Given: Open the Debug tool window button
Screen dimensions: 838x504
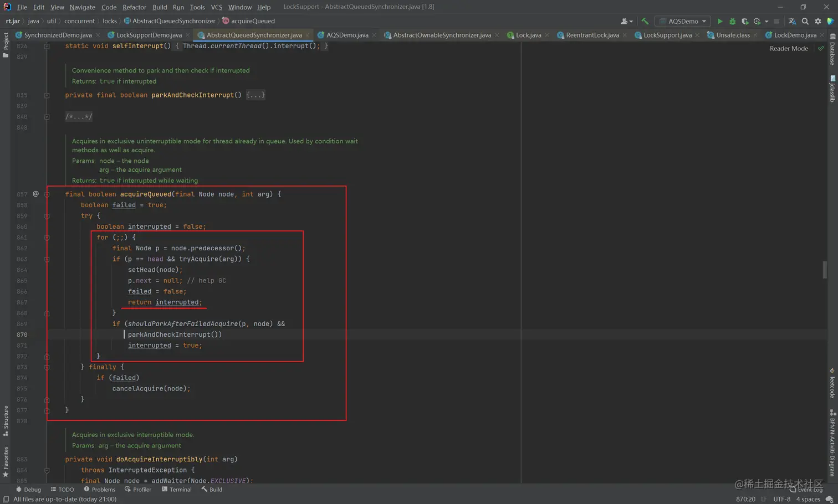Looking at the screenshot, I should [28, 490].
